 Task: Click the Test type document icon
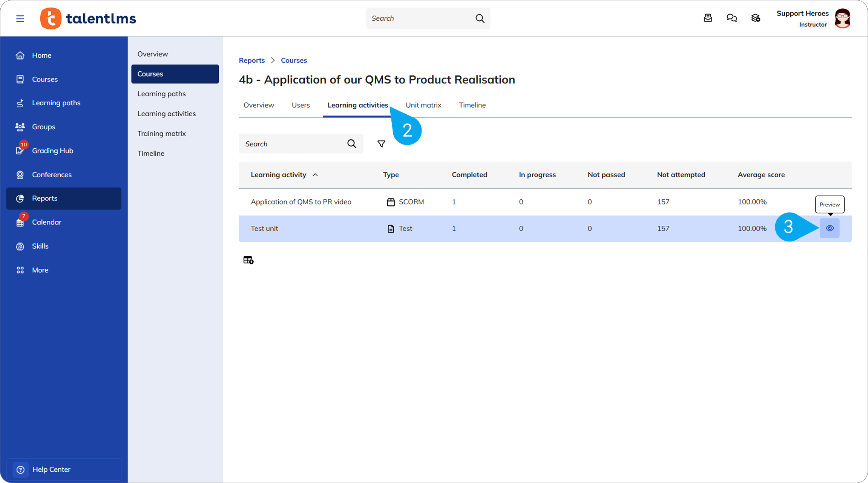(x=391, y=229)
